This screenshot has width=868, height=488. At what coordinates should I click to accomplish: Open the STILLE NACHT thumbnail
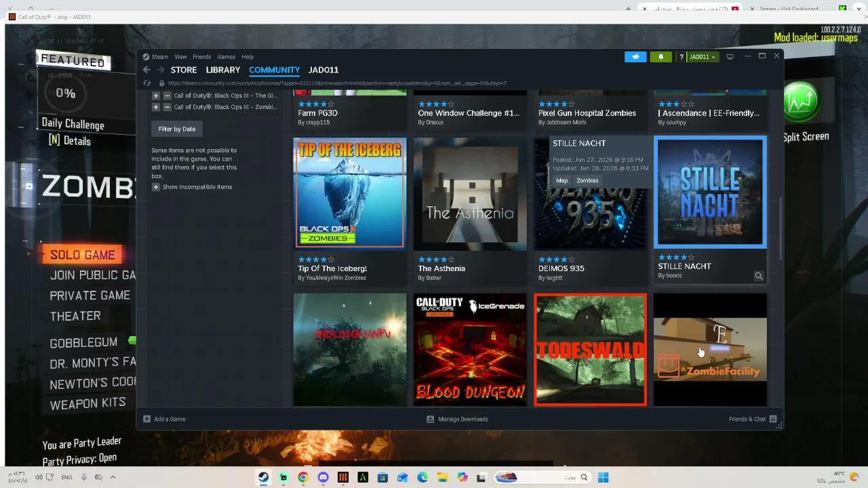[x=710, y=192]
